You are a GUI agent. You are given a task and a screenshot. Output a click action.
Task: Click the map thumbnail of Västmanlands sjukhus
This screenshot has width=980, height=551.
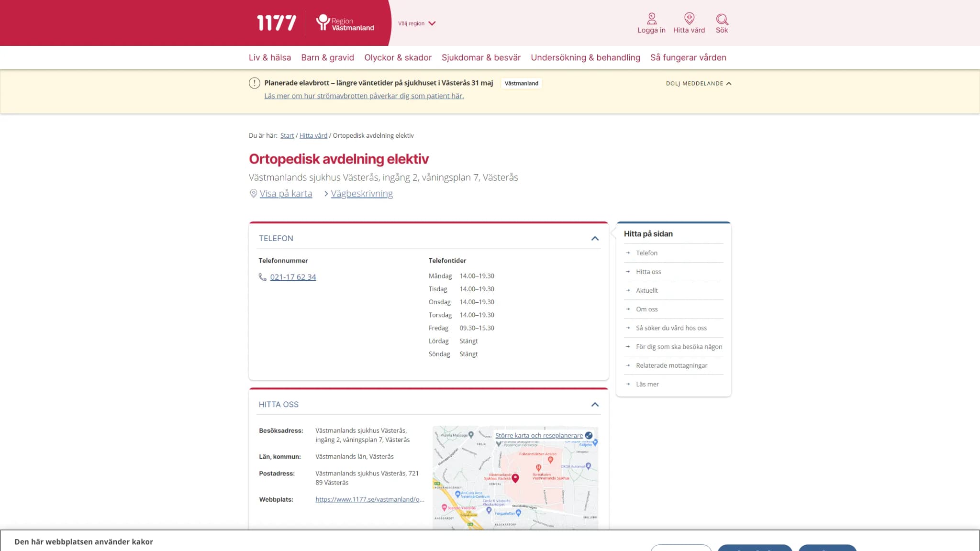515,477
